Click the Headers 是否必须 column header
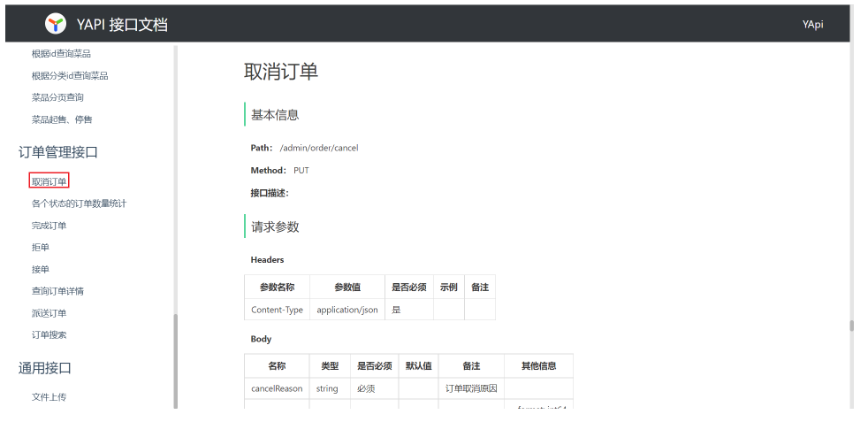Image resolution: width=868 pixels, height=422 pixels. (x=409, y=288)
